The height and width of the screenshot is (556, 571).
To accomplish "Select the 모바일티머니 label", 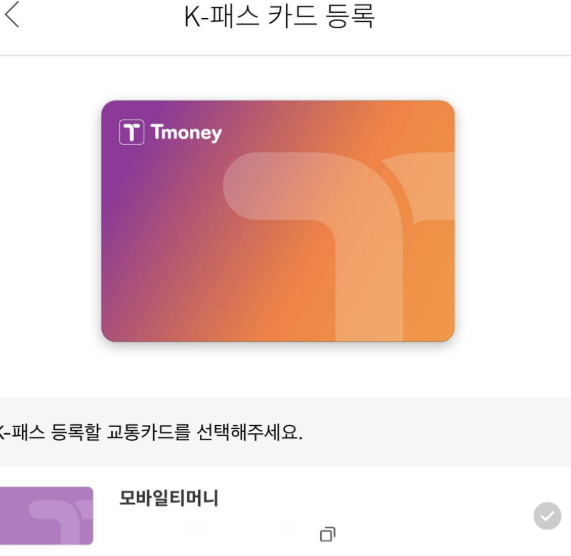I will point(169,498).
